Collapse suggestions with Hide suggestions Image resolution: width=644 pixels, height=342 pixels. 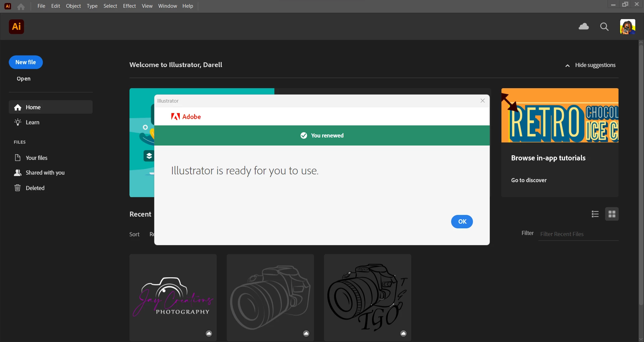coord(591,65)
